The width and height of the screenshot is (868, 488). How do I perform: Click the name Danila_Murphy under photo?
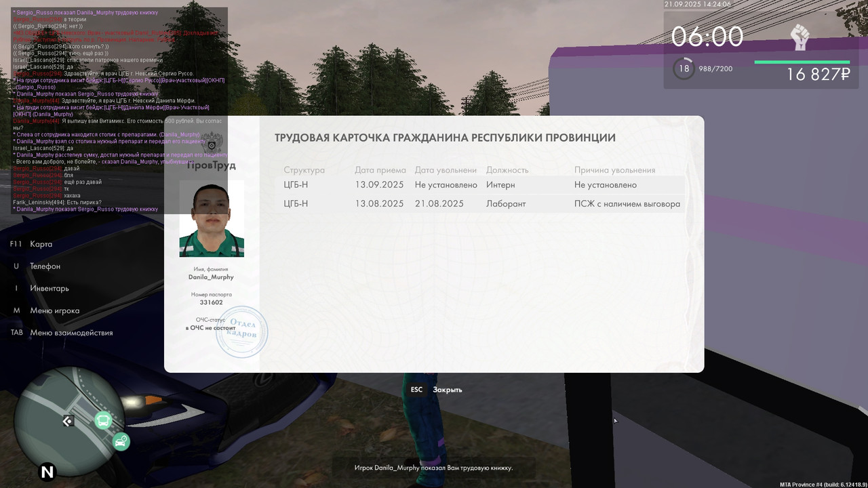point(211,277)
